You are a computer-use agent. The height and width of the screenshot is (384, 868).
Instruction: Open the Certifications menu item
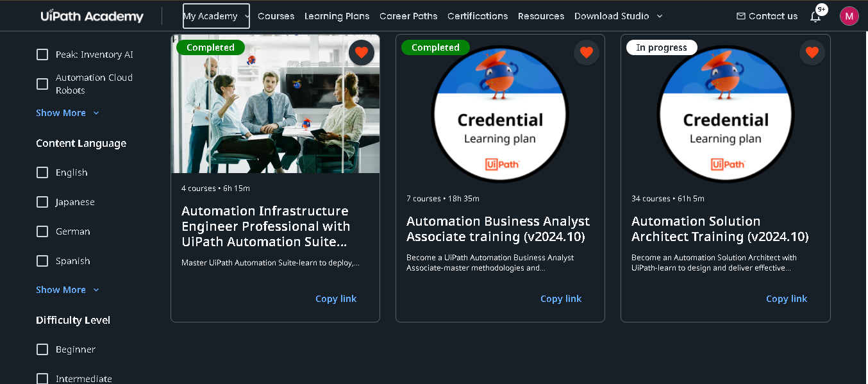(x=478, y=16)
